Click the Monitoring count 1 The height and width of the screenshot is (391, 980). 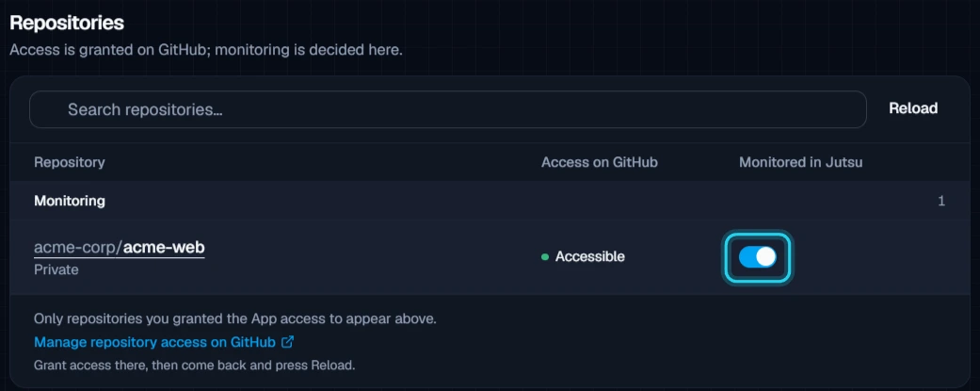coord(941,202)
